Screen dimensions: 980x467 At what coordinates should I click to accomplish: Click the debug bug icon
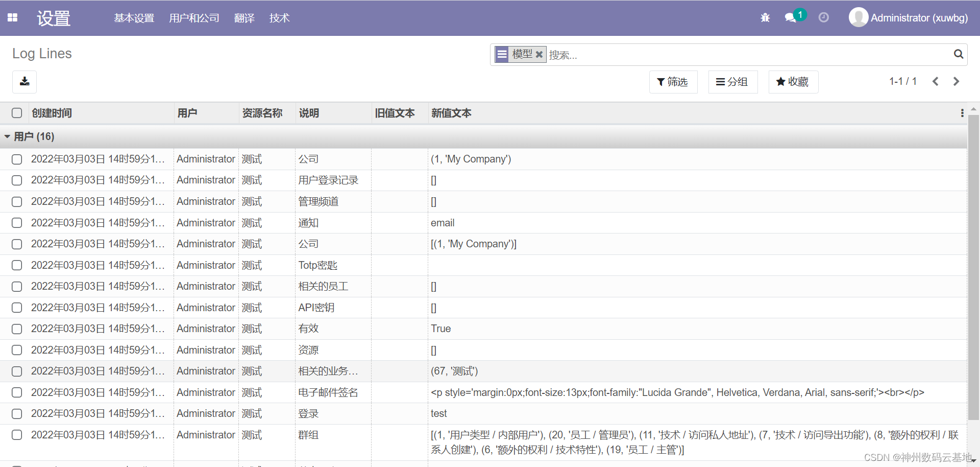764,17
